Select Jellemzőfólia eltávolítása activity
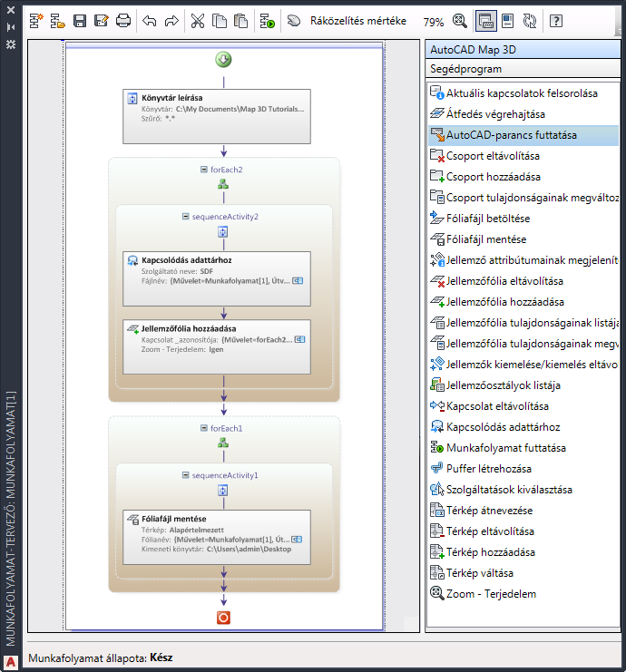The width and height of the screenshot is (626, 672). click(x=523, y=281)
